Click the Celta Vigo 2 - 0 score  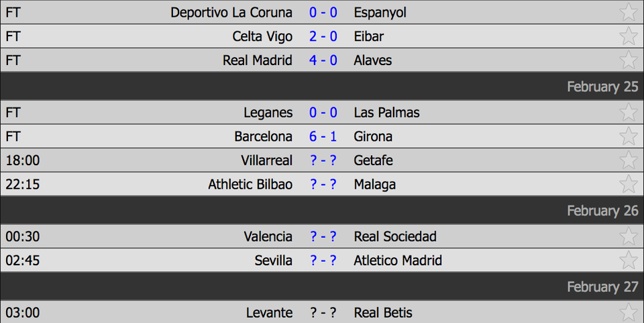(323, 36)
